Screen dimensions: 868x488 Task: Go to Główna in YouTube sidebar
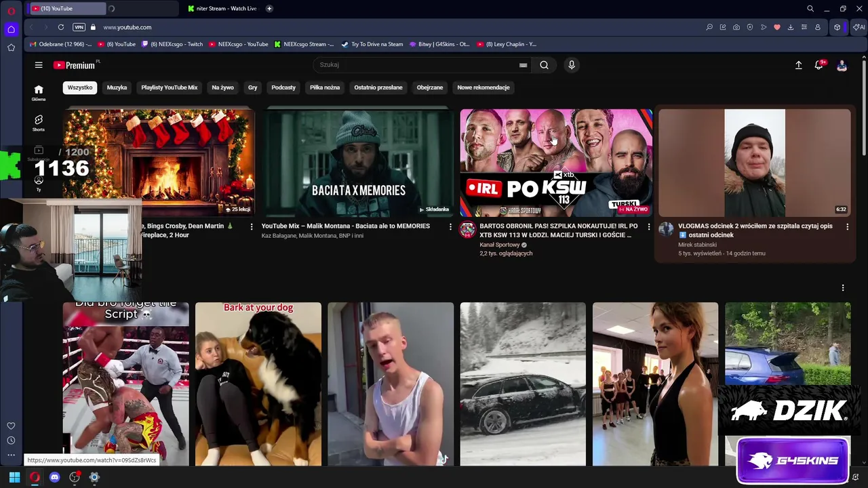point(39,93)
